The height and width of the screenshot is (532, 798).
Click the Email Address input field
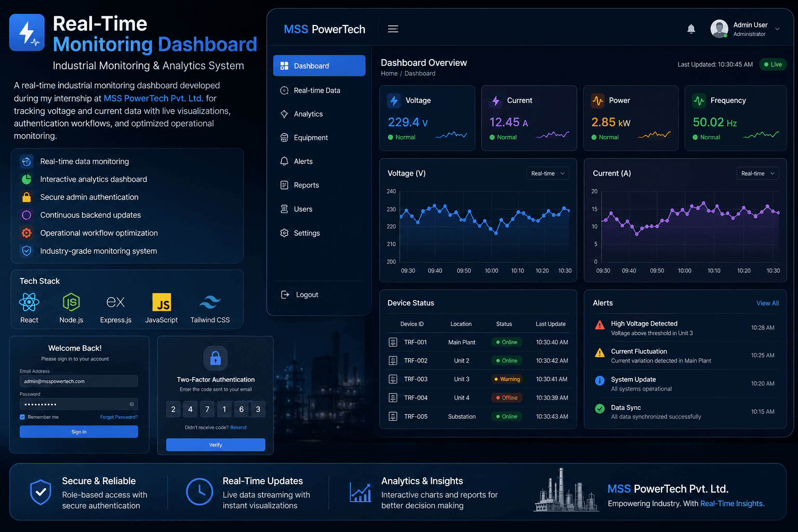(79, 381)
